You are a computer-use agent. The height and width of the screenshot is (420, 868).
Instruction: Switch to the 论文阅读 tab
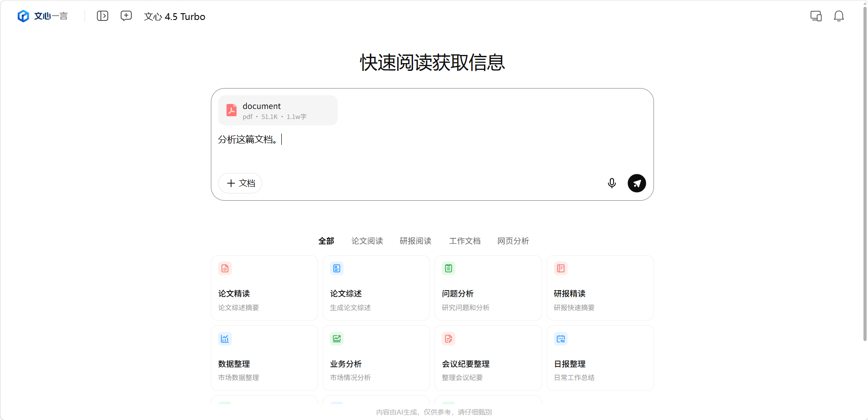(367, 241)
